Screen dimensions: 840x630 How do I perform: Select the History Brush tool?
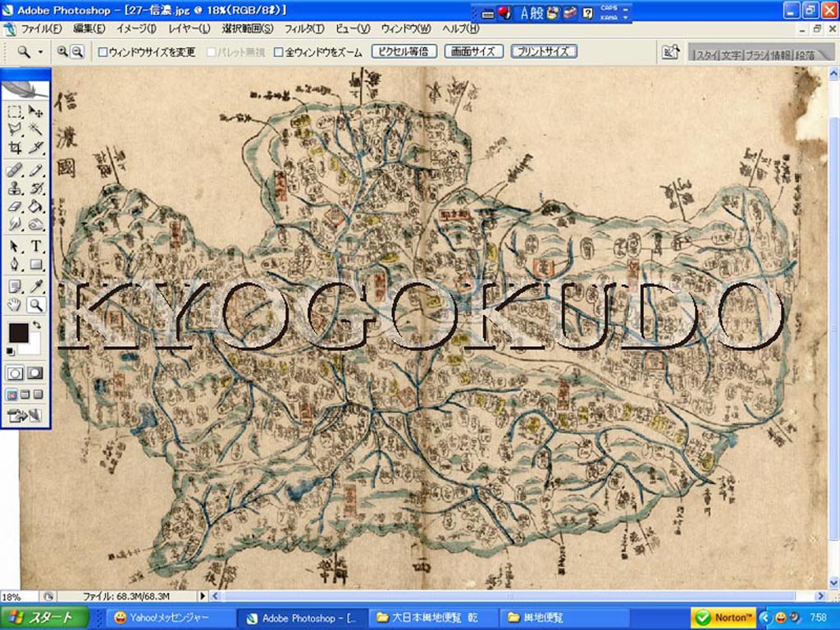pyautogui.click(x=36, y=189)
